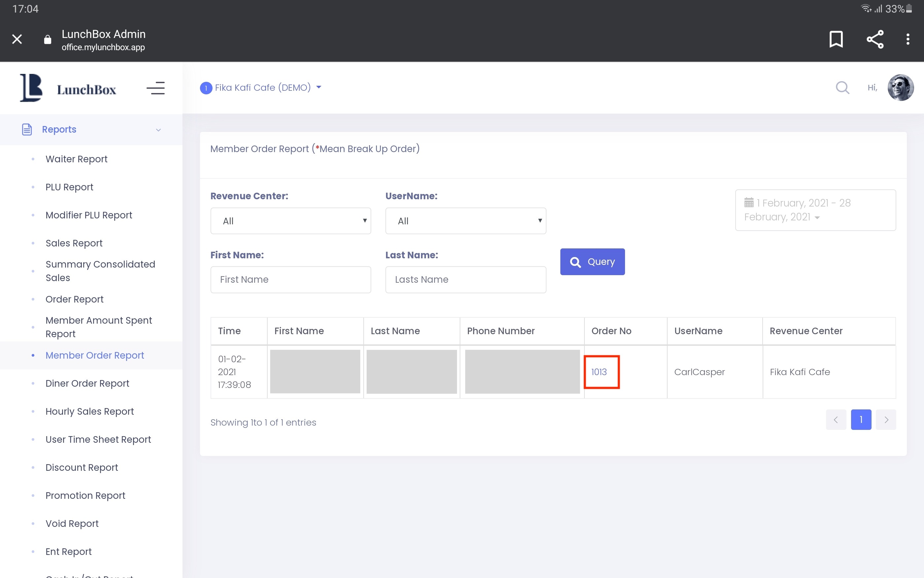The image size is (924, 578).
Task: Open the Hourly Sales Report menu item
Action: coord(89,411)
